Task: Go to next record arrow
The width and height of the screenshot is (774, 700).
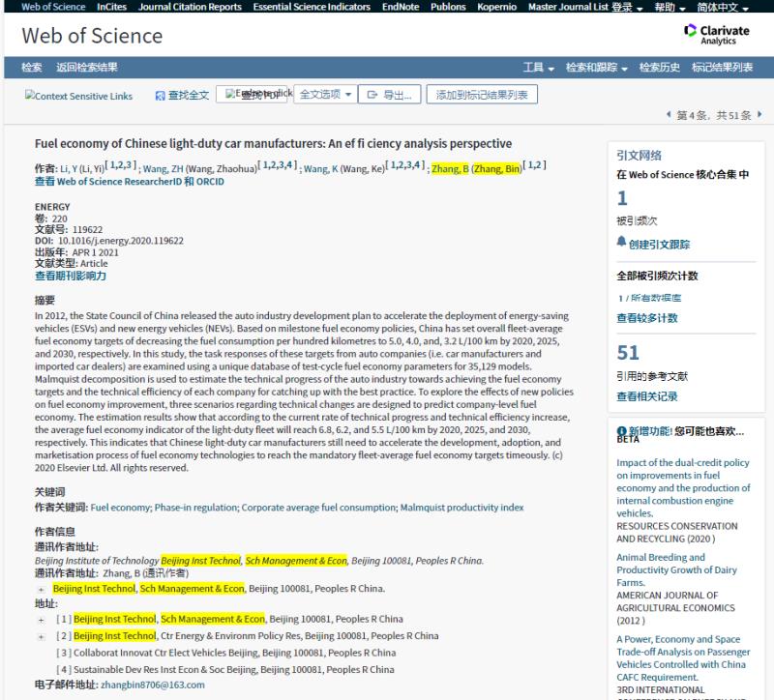Action: pyautogui.click(x=761, y=116)
